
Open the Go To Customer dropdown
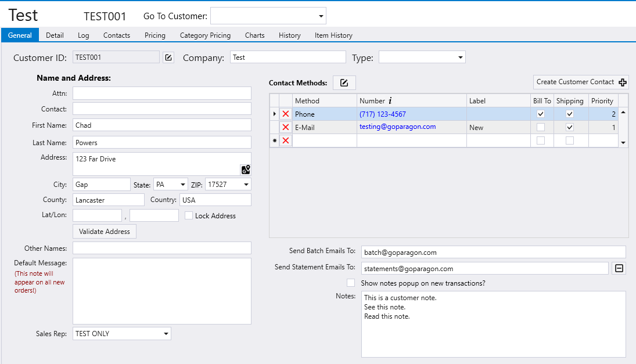(321, 16)
